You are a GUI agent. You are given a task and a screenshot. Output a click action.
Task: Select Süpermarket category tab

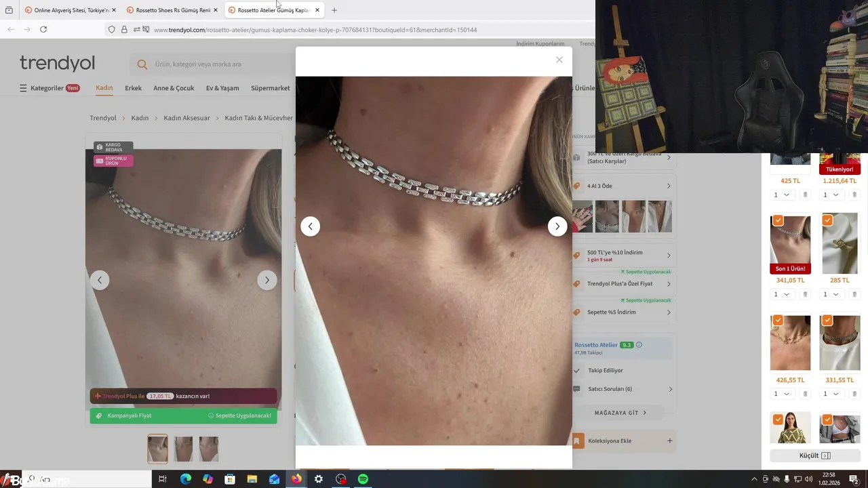click(x=271, y=88)
